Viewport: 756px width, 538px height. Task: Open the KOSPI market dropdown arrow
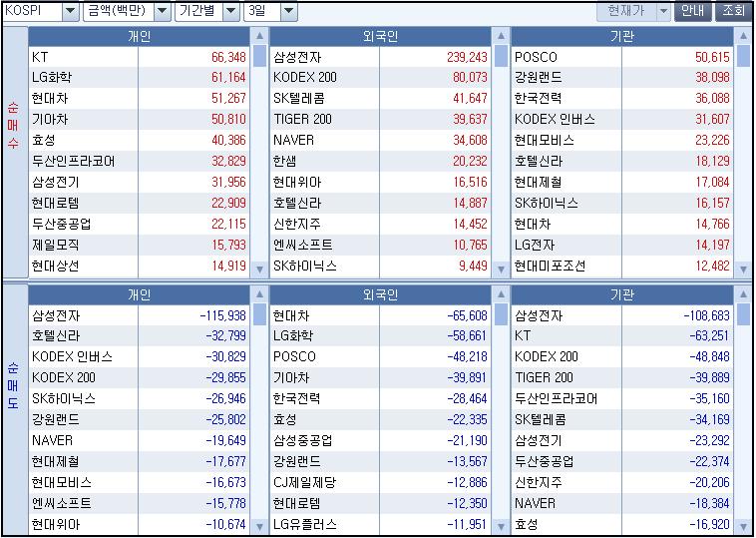71,12
